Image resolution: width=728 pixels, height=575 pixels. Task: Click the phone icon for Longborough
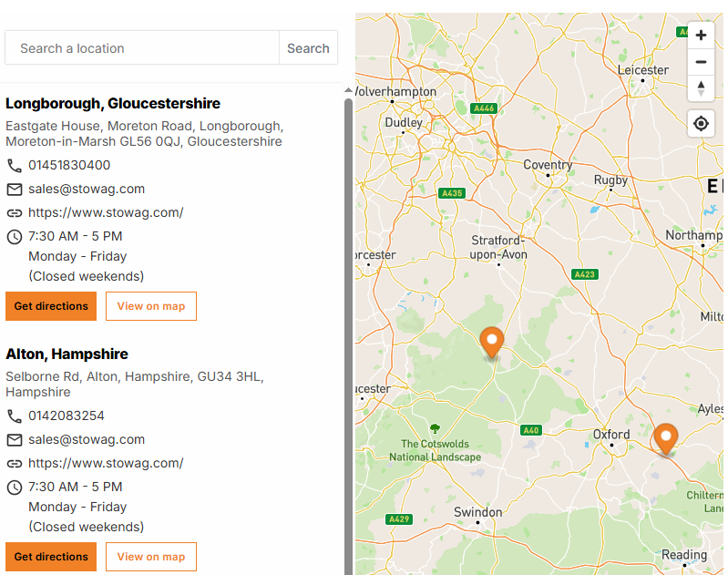15,166
